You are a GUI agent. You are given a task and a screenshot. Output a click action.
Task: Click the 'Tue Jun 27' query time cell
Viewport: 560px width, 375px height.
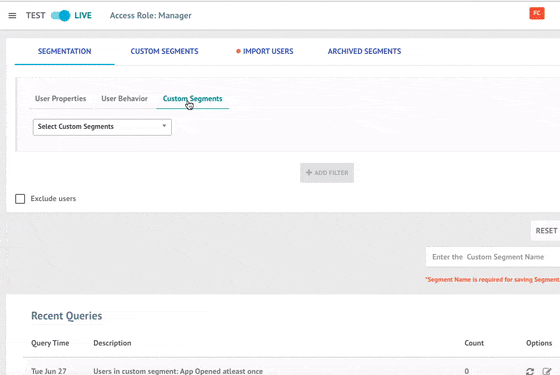point(49,371)
